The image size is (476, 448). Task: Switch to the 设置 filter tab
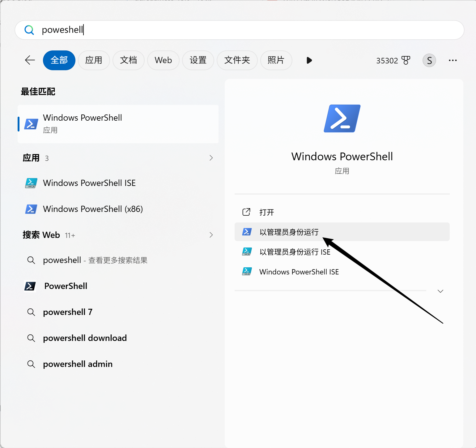point(198,60)
